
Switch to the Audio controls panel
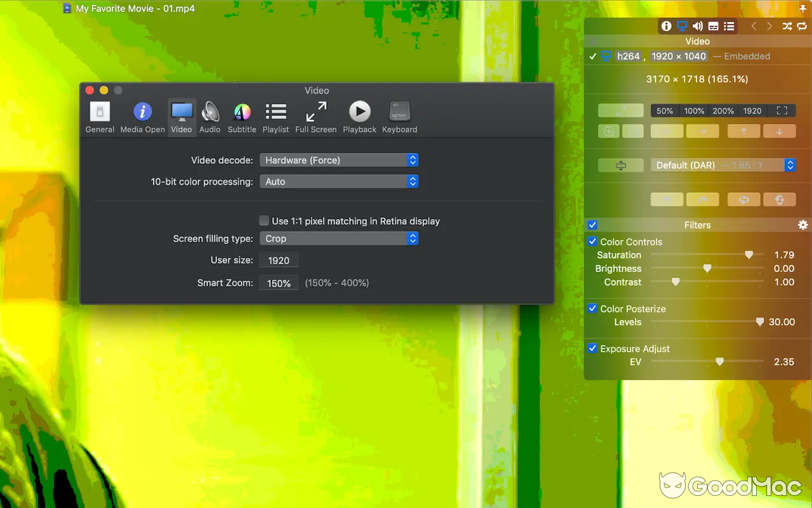click(697, 26)
